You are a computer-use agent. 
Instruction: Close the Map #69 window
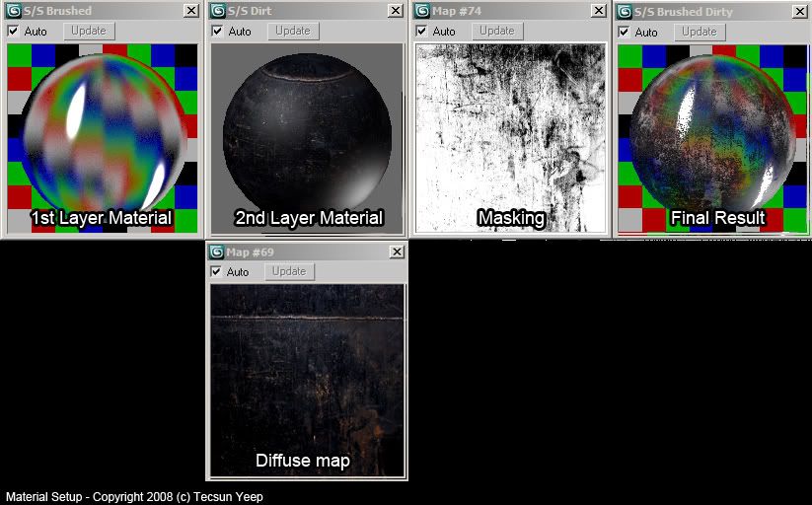(x=396, y=252)
